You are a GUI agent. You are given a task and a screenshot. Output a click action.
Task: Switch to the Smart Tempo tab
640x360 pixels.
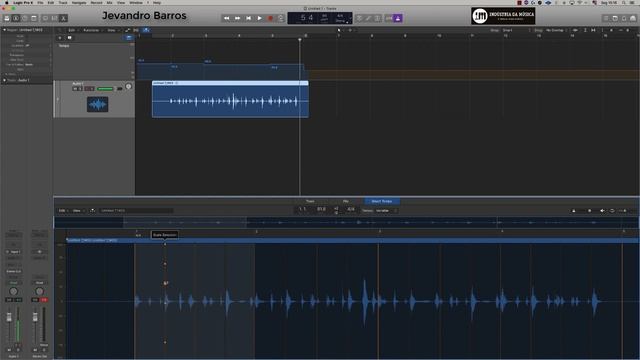[382, 201]
